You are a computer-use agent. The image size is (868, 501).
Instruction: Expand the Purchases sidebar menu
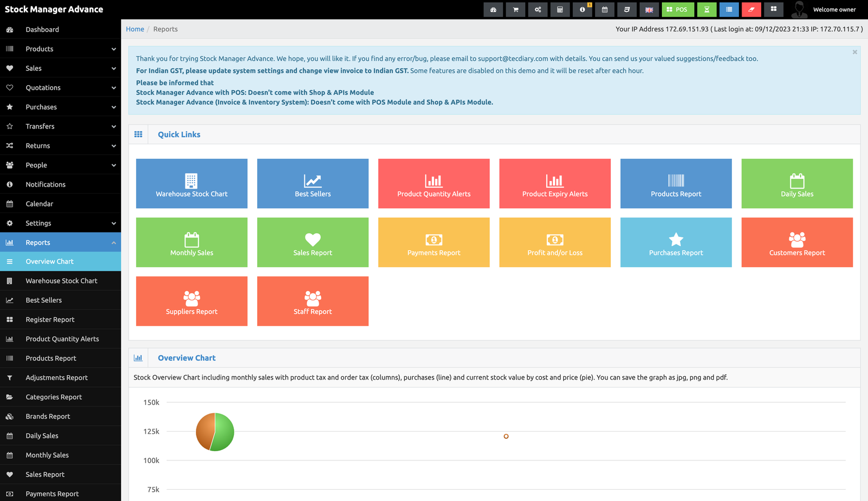[60, 107]
